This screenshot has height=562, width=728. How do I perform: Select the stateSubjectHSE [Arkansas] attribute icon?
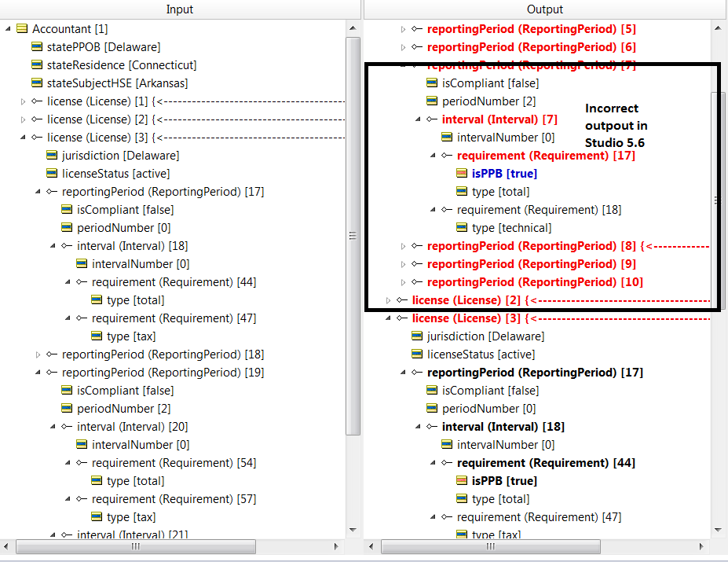pyautogui.click(x=37, y=83)
